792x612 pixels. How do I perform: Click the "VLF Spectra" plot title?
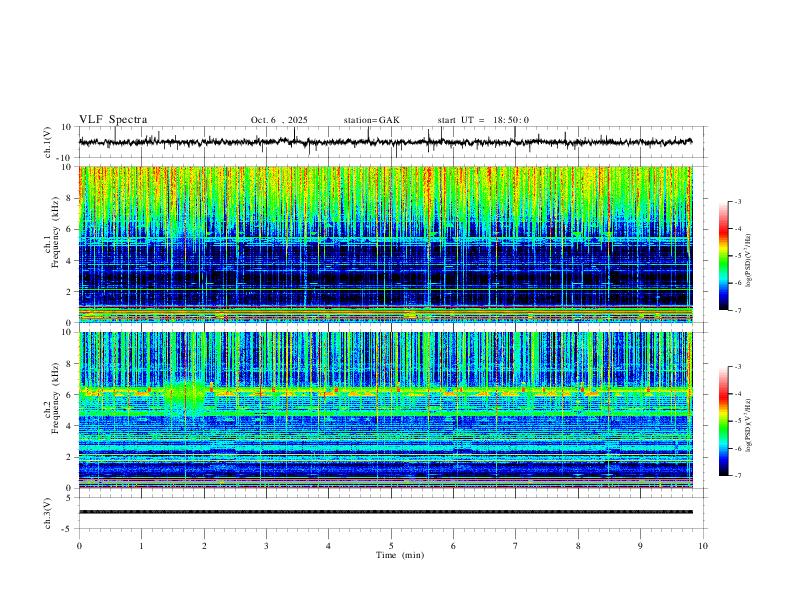coord(113,119)
